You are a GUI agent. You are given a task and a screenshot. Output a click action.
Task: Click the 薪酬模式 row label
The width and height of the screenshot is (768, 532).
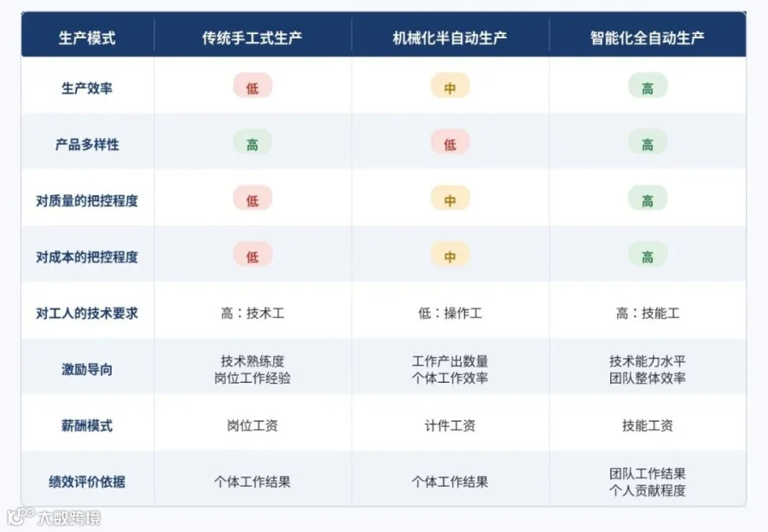pyautogui.click(x=87, y=425)
